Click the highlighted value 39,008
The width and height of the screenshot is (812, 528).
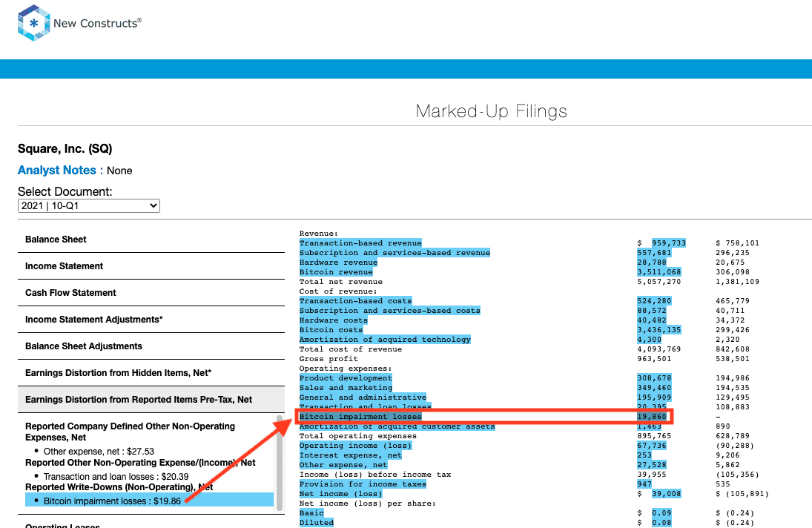(x=667, y=494)
